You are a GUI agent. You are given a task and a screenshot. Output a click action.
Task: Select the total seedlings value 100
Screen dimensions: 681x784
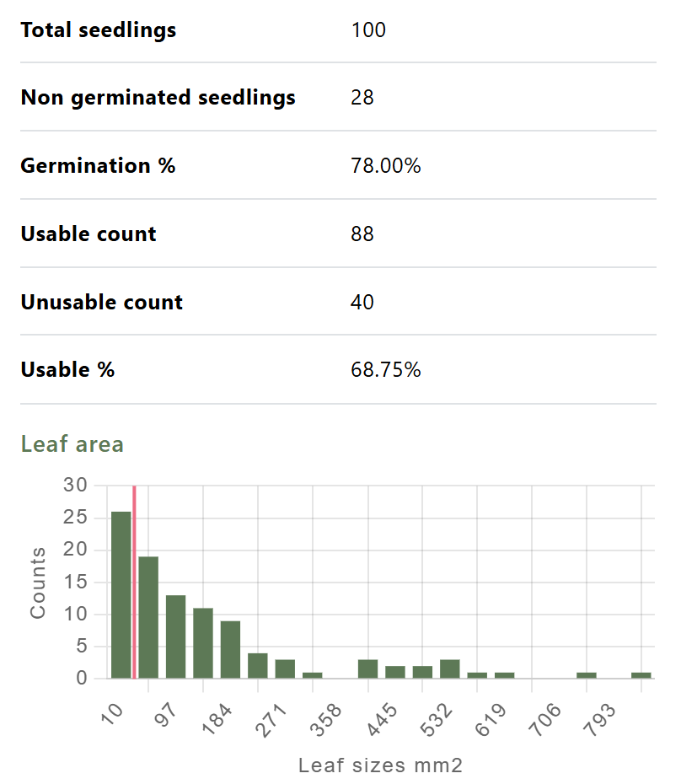click(x=368, y=30)
